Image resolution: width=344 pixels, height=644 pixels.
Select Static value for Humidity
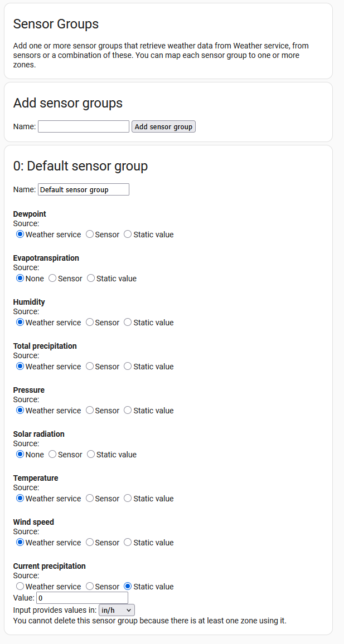click(128, 323)
